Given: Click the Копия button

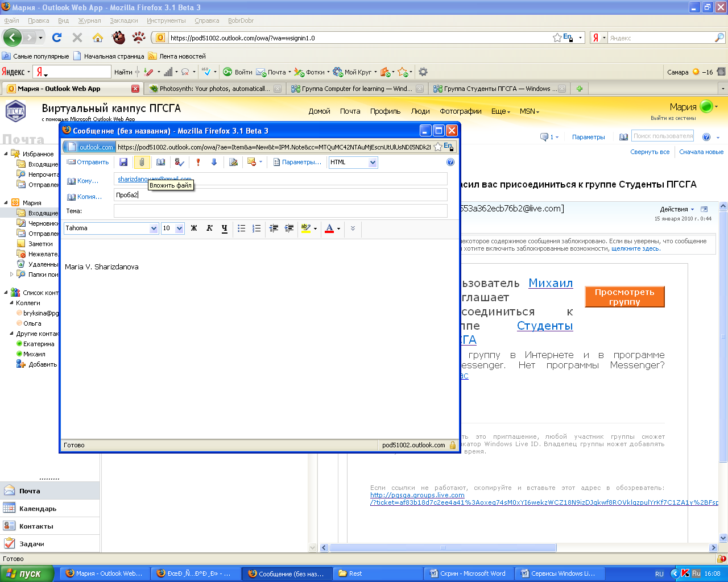Looking at the screenshot, I should (84, 197).
